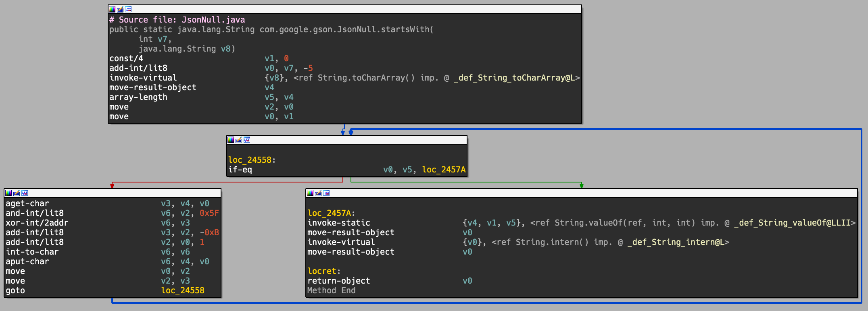Click the title bar of the if-eq node

(x=347, y=140)
